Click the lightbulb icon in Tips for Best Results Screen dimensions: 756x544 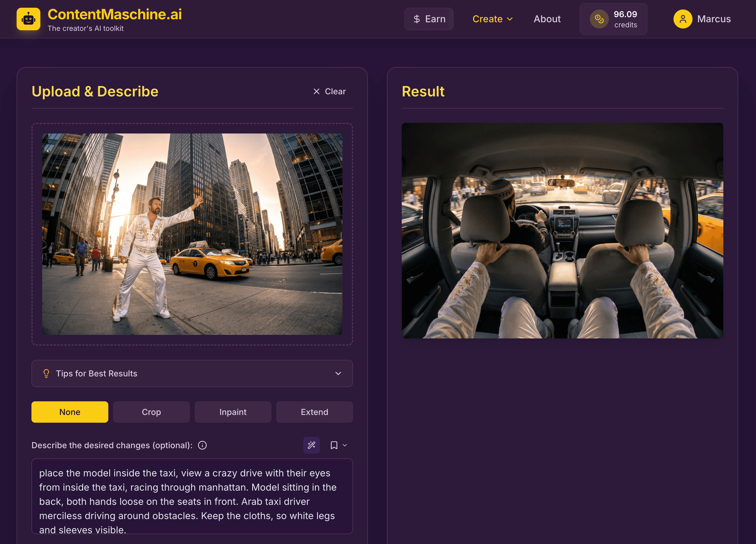coord(46,373)
